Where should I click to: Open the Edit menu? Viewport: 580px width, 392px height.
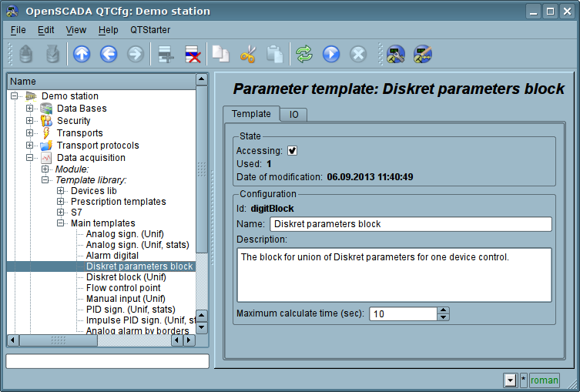tap(46, 30)
